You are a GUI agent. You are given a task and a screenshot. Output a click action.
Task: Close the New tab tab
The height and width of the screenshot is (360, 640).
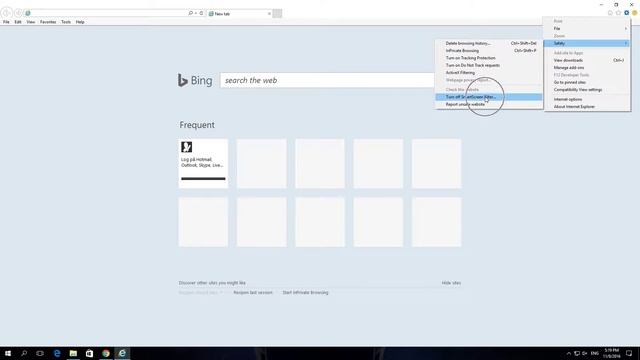[269, 13]
